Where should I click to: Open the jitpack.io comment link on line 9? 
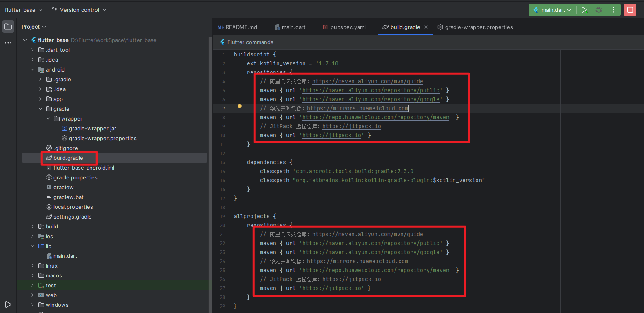point(351,126)
